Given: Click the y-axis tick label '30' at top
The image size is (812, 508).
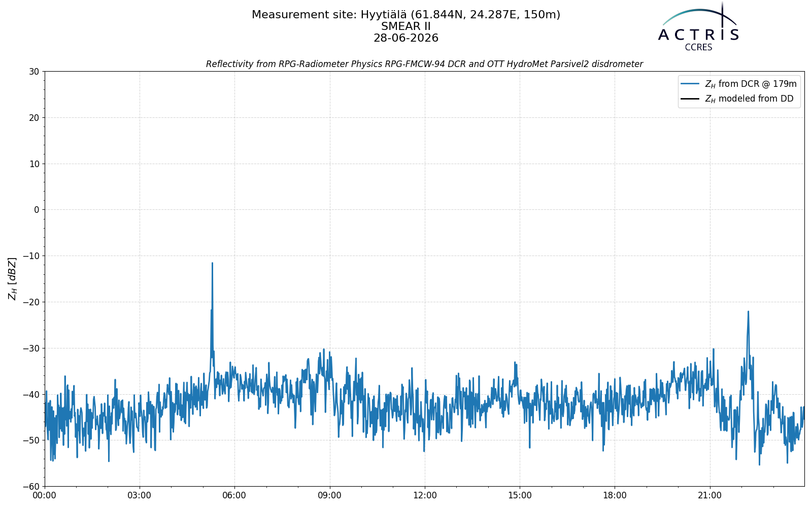Looking at the screenshot, I should [x=34, y=72].
